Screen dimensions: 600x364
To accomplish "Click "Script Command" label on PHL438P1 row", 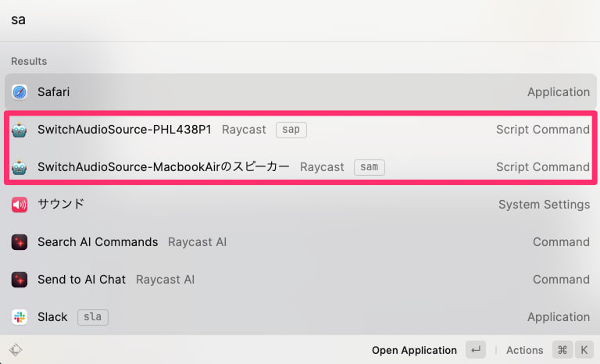I will (x=543, y=130).
